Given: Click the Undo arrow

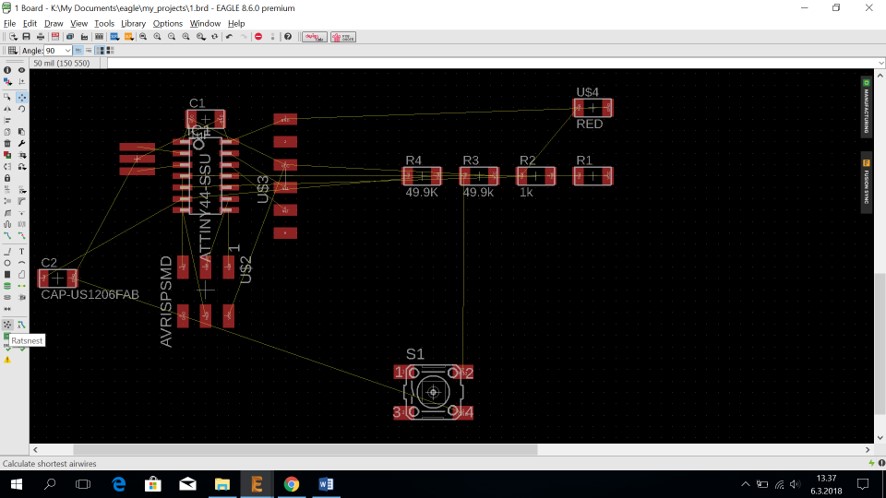Looking at the screenshot, I should pos(229,37).
